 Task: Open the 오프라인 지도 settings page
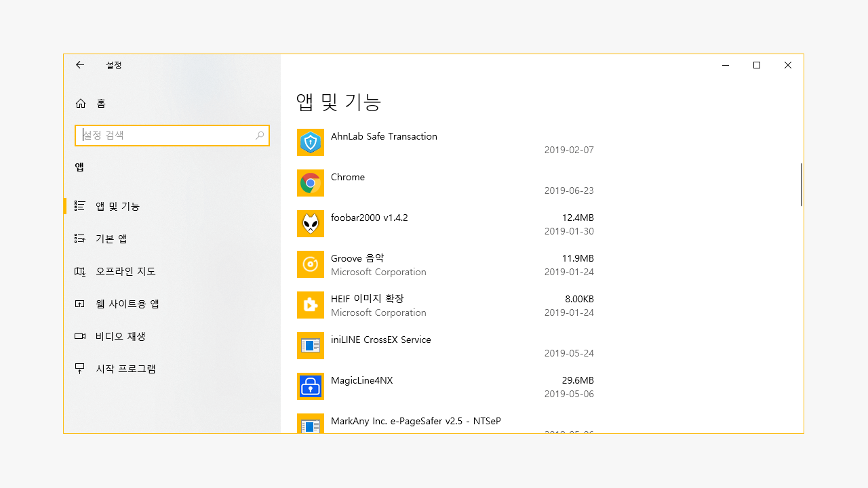tap(172, 271)
